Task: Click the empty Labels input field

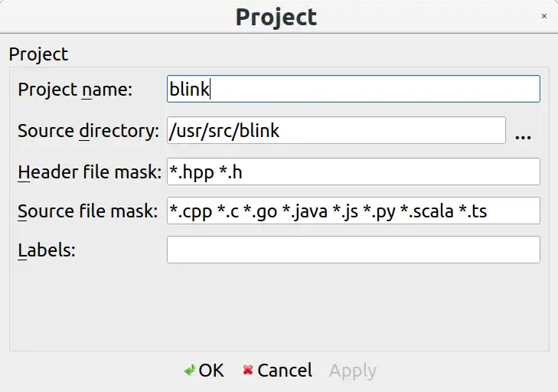Action: click(353, 250)
